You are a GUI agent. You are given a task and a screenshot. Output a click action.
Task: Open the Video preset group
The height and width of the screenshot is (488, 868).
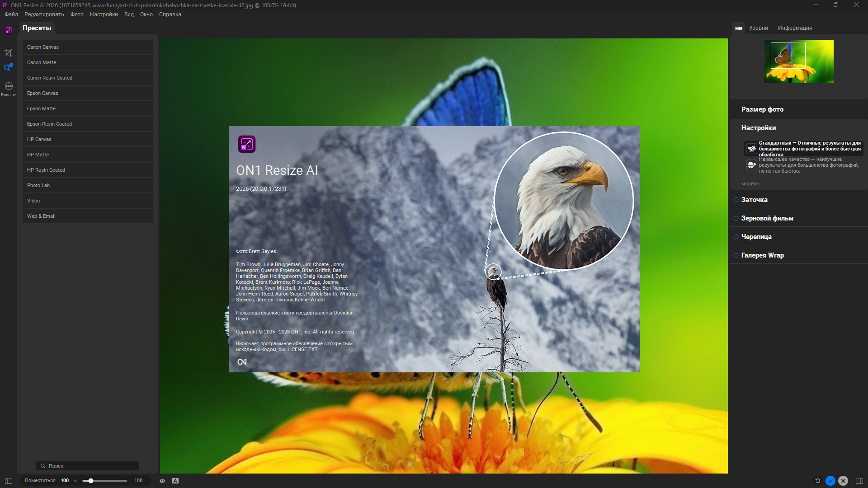[x=88, y=201]
